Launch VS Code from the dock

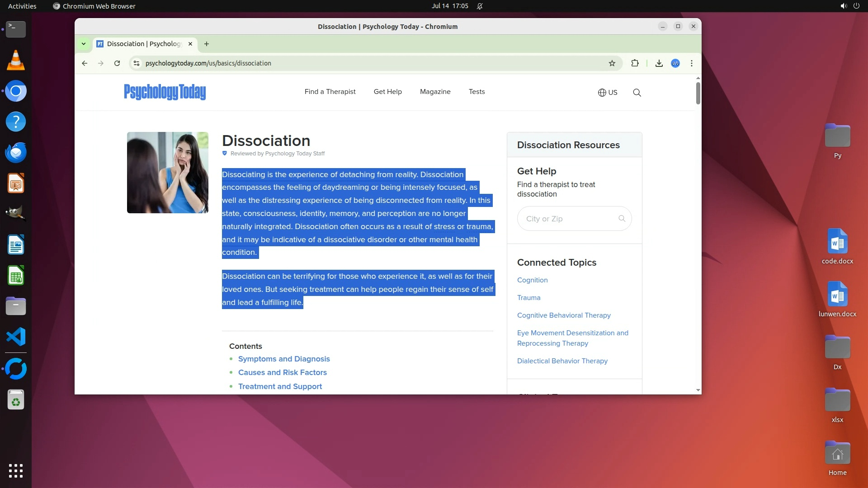click(16, 337)
